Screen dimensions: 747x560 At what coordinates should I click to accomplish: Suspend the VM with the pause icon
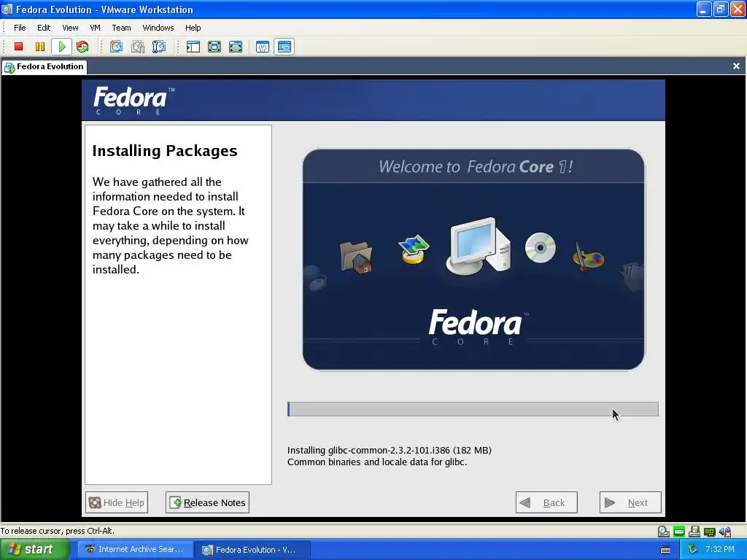coord(40,47)
